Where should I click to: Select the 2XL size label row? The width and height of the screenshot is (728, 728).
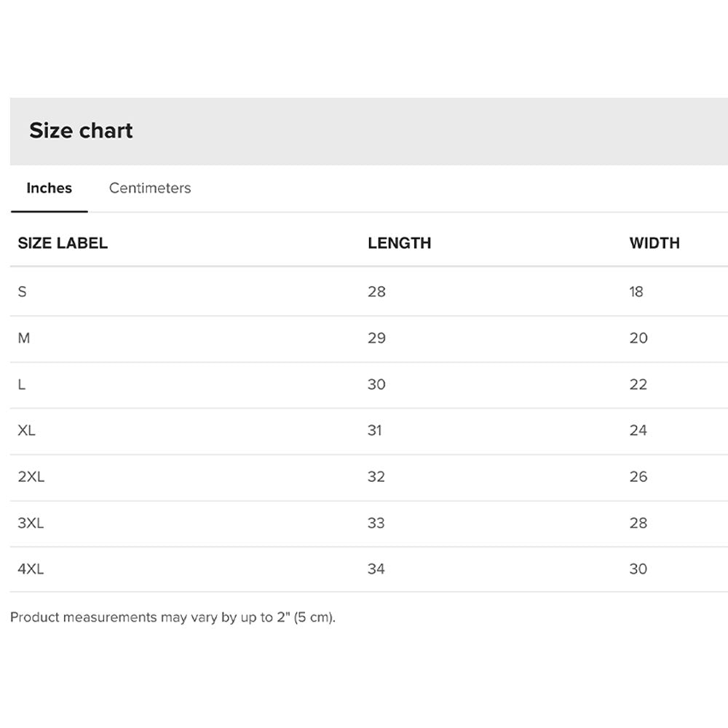click(31, 477)
